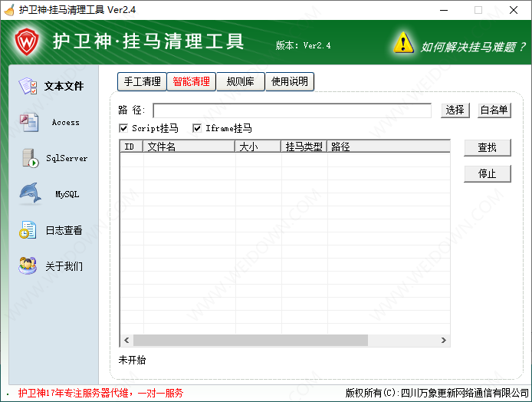The height and width of the screenshot is (402, 532).
Task: Open the 白名单 whitelist button
Action: [494, 110]
